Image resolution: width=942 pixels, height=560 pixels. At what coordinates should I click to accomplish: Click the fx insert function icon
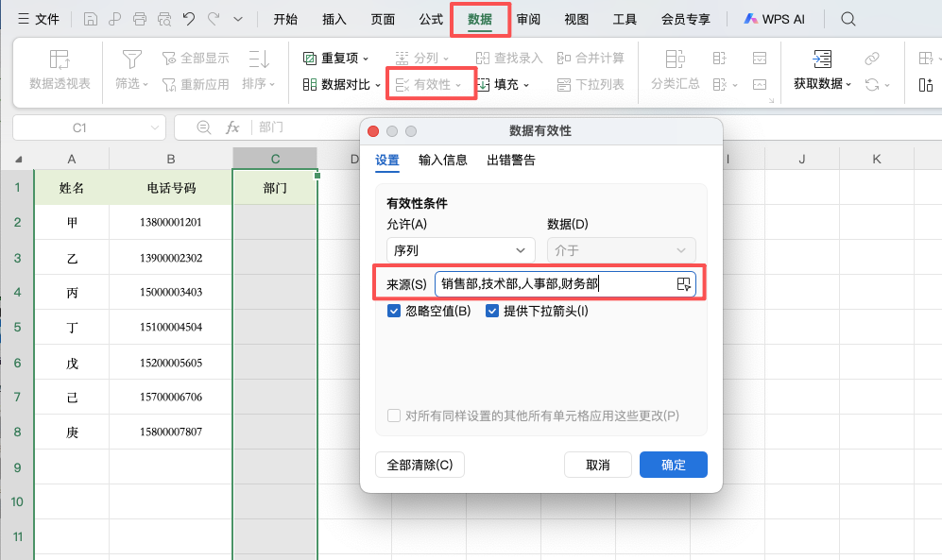pyautogui.click(x=232, y=127)
